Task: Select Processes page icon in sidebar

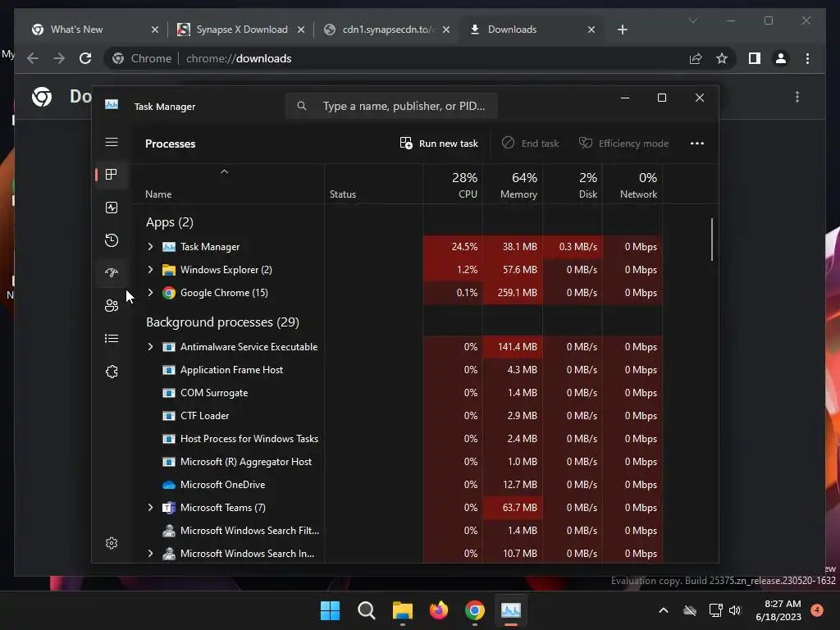Action: [112, 174]
